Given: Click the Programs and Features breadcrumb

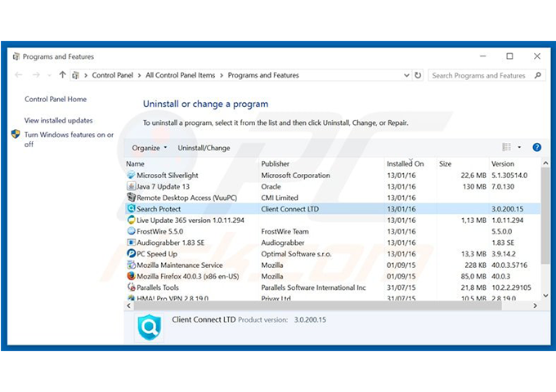Looking at the screenshot, I should 263,75.
